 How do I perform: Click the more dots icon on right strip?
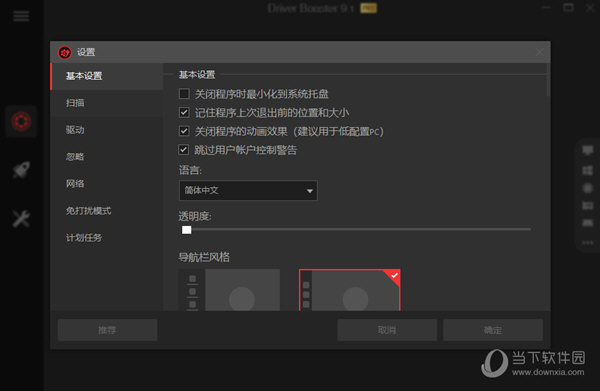pos(587,243)
